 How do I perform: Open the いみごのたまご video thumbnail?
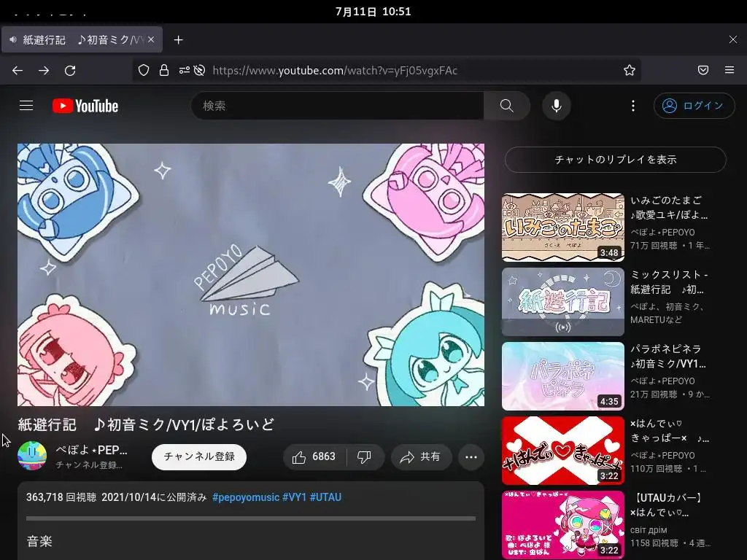(x=563, y=227)
